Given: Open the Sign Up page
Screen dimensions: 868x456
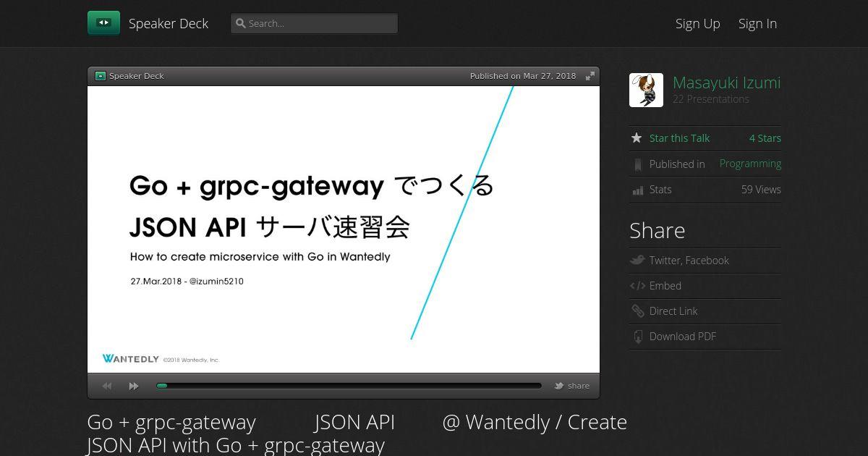Looking at the screenshot, I should (698, 23).
